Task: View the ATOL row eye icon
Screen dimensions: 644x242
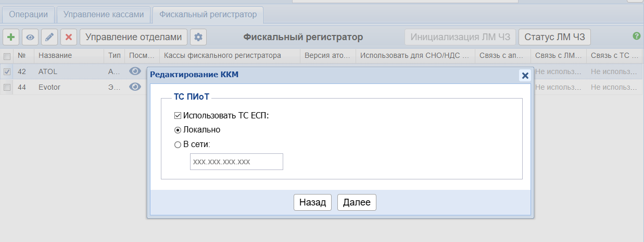Action: point(135,71)
